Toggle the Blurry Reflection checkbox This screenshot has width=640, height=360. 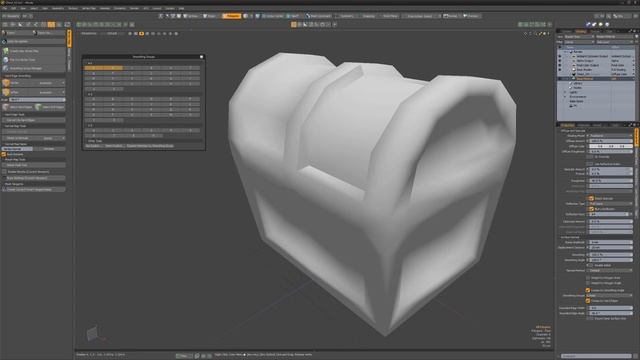(x=591, y=209)
